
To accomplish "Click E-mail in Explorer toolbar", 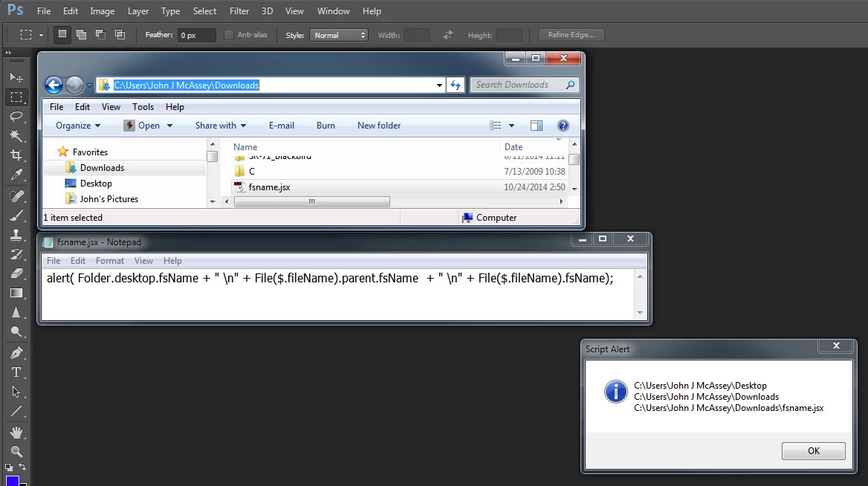I will 281,126.
